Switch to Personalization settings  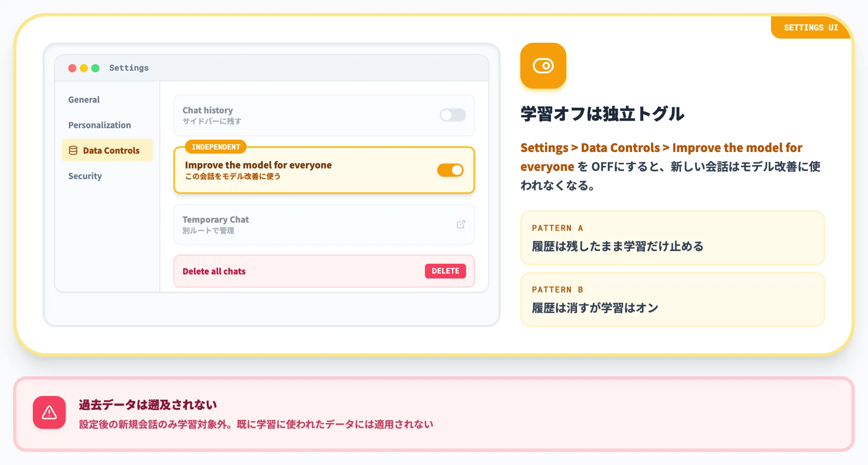coord(99,125)
